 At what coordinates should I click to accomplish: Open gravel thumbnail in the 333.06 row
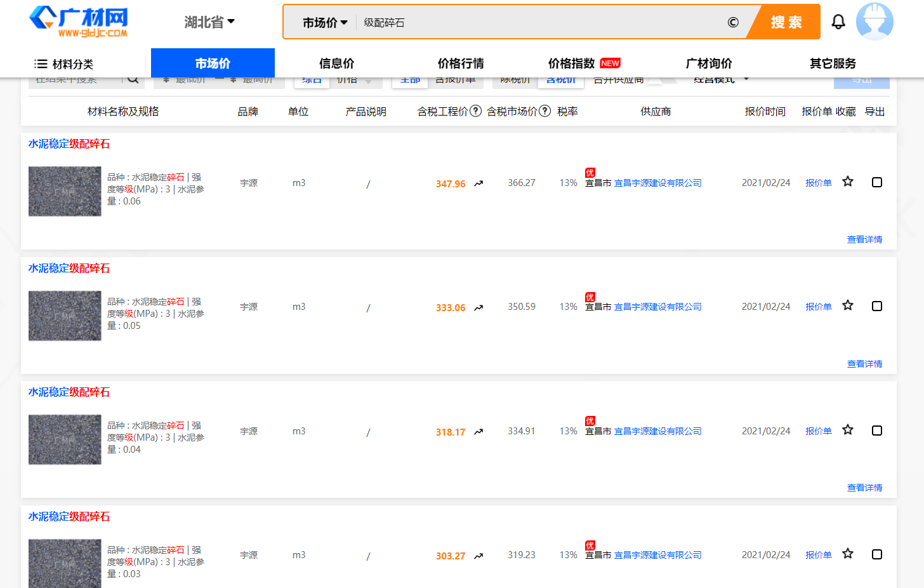(x=65, y=316)
